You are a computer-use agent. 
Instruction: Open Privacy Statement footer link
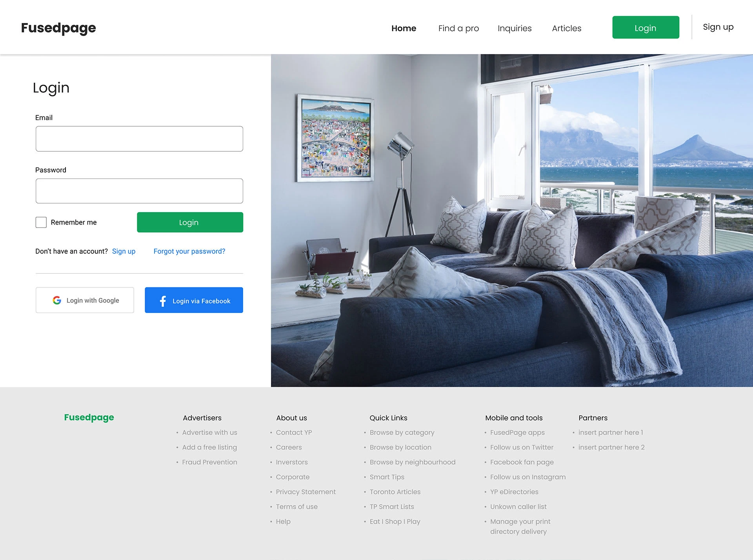306,492
